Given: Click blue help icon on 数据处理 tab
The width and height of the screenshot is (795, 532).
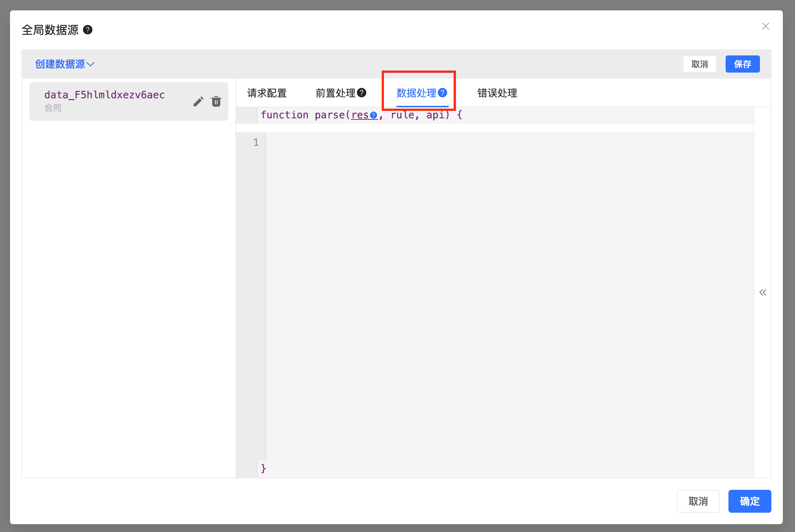Looking at the screenshot, I should pos(443,93).
